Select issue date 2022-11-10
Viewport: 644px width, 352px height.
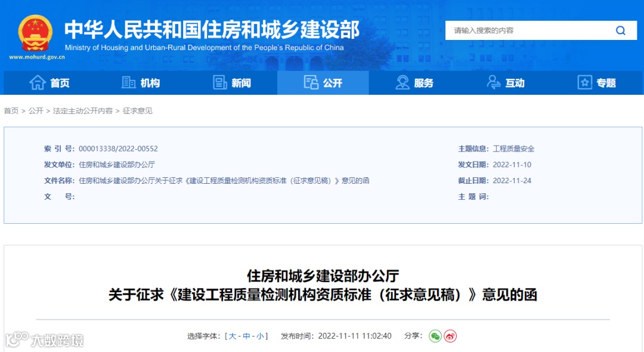[512, 165]
